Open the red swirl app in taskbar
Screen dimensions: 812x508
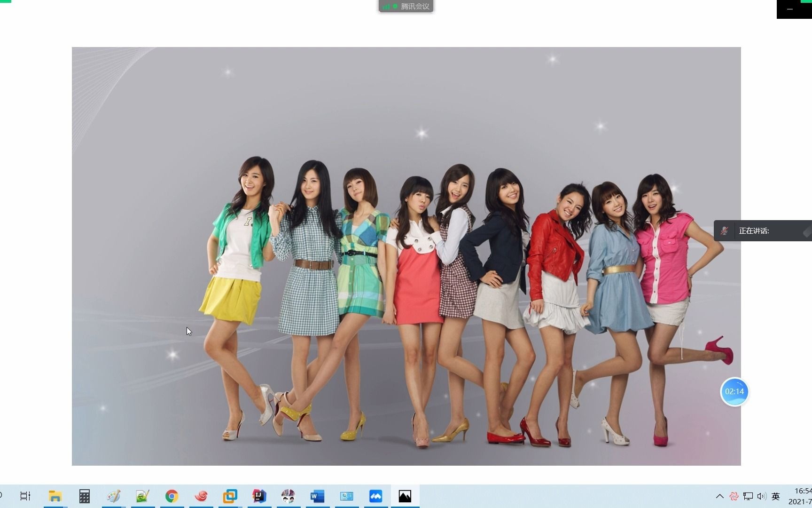[x=201, y=496]
